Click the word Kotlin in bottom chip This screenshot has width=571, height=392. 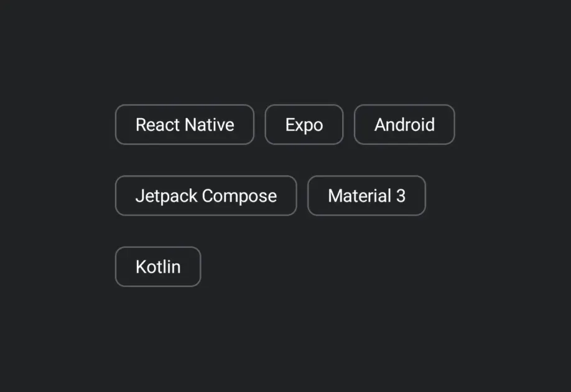tap(158, 267)
